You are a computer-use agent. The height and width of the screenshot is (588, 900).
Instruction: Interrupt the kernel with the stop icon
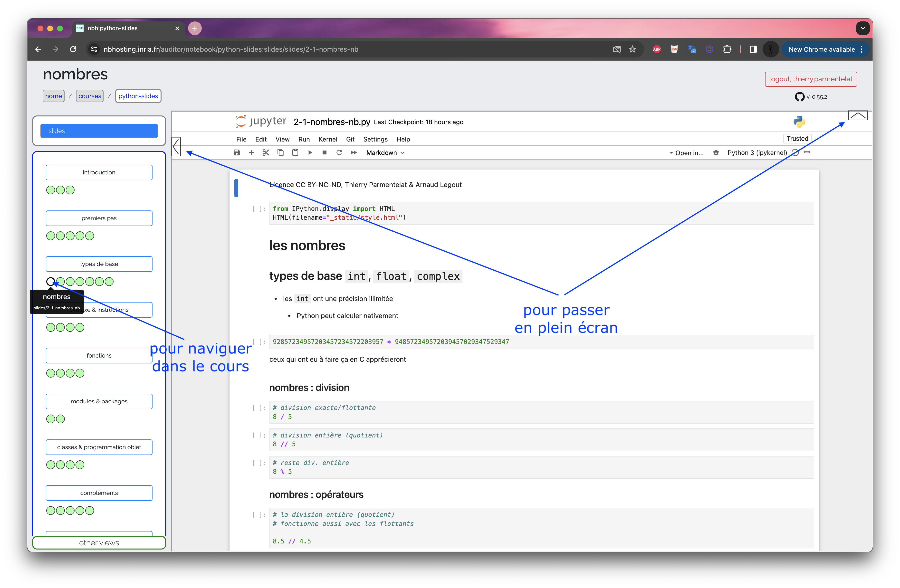point(325,152)
